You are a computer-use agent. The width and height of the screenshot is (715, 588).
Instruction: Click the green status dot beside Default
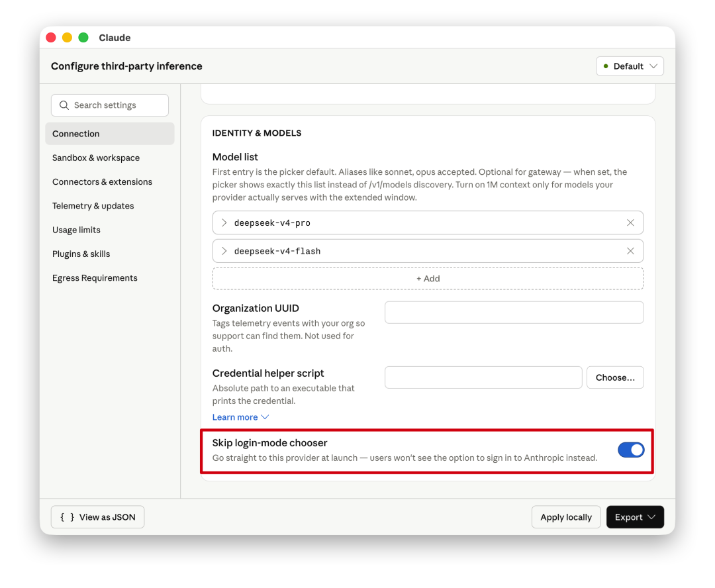point(606,66)
